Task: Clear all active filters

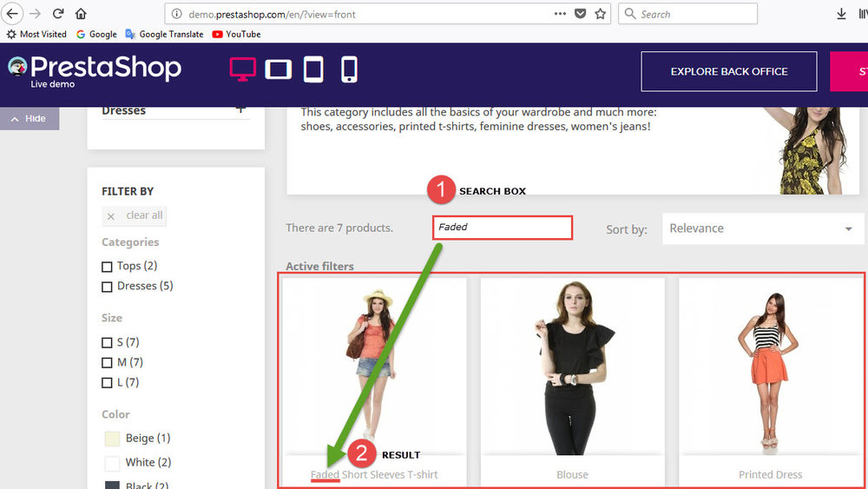Action: (134, 215)
